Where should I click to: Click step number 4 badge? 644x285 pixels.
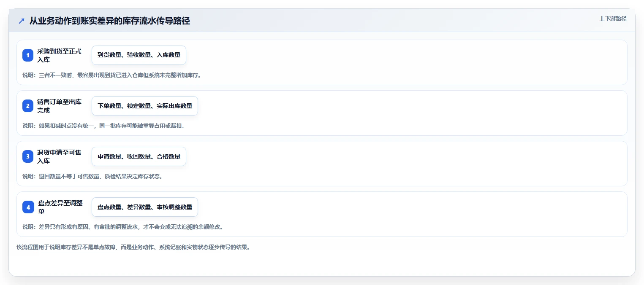[x=28, y=207]
